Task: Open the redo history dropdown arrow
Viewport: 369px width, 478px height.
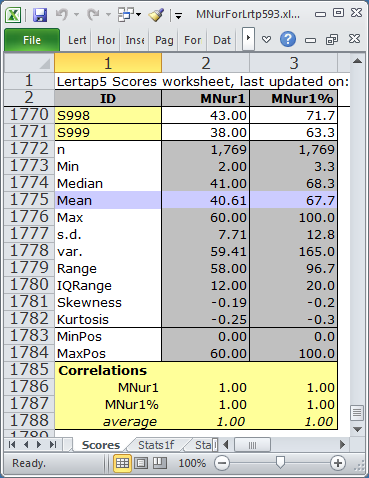Action: pos(108,15)
